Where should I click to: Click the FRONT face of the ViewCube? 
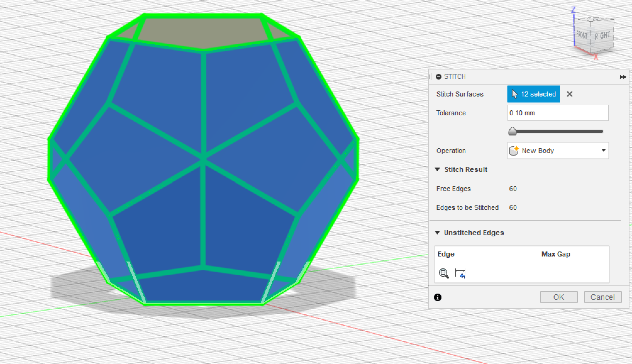pyautogui.click(x=581, y=35)
